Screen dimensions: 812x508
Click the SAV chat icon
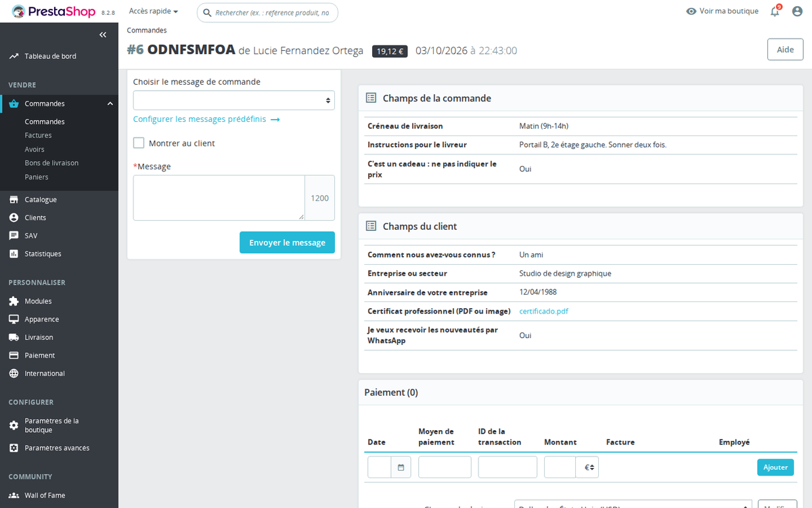click(x=14, y=236)
